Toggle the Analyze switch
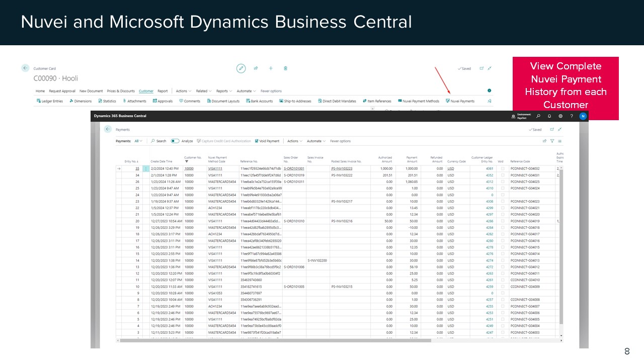The image size is (644, 362). pyautogui.click(x=175, y=141)
